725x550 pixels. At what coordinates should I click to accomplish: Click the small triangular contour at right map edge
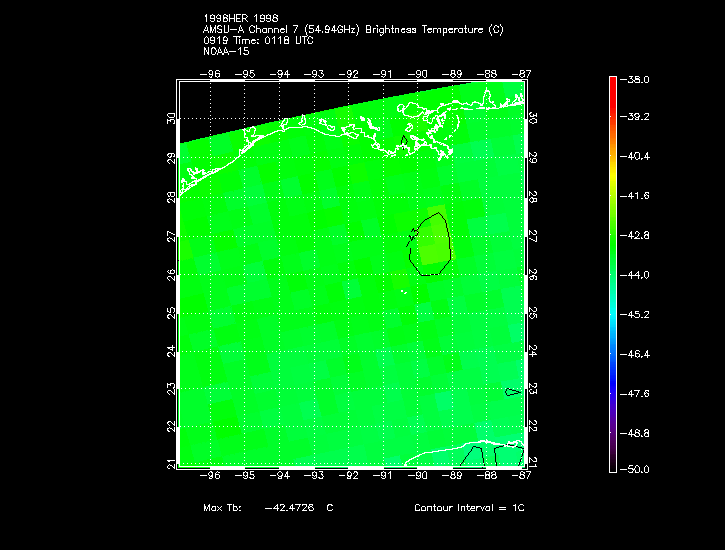click(x=512, y=392)
